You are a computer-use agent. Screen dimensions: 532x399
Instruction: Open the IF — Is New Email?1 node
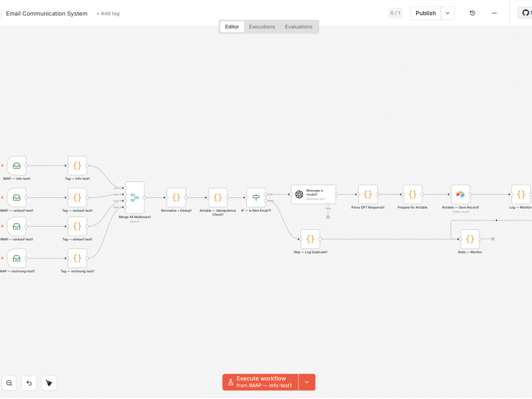pyautogui.click(x=256, y=197)
